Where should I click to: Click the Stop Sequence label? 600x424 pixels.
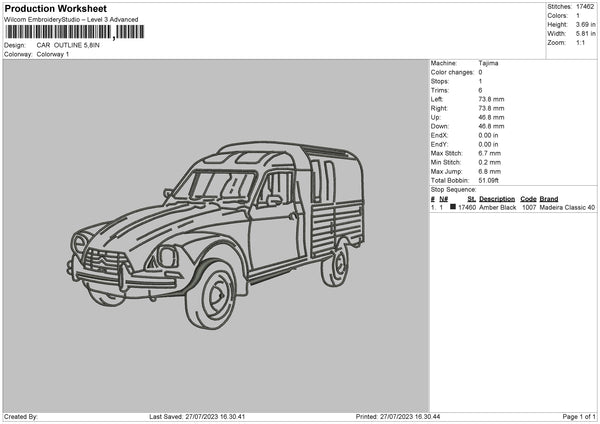[454, 188]
